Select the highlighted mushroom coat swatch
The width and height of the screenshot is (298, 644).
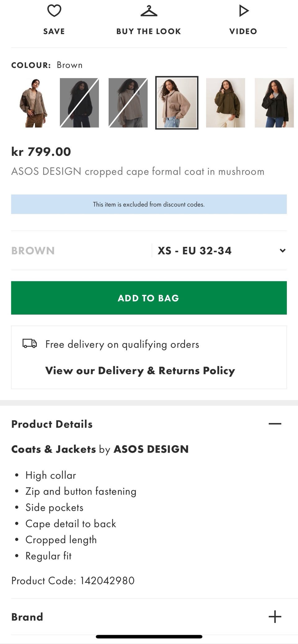(x=177, y=103)
